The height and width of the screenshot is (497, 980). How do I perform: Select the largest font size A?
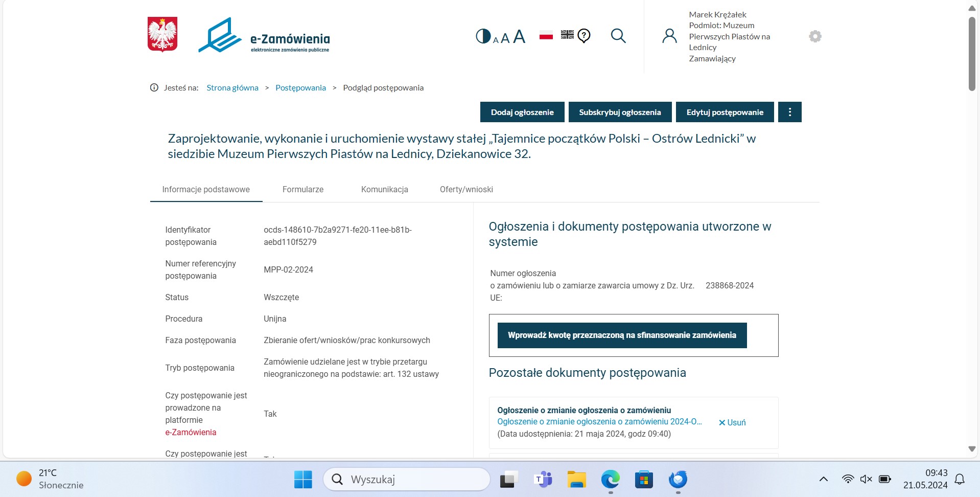(519, 37)
